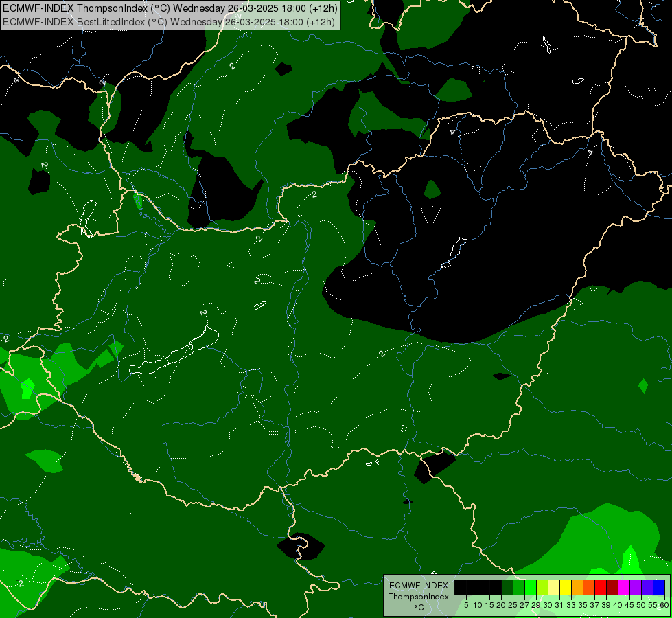
Task: Pick the pale yellow 30-31 legend swatch
Action: 554,587
